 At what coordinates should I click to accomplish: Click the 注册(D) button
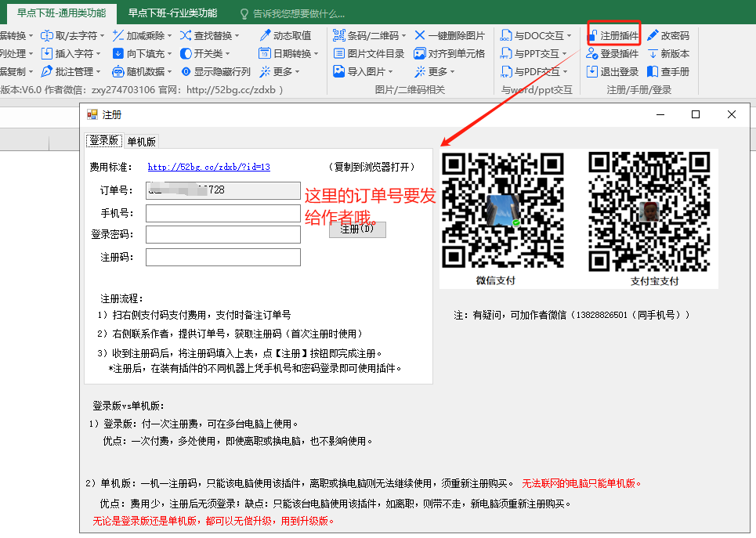357,229
